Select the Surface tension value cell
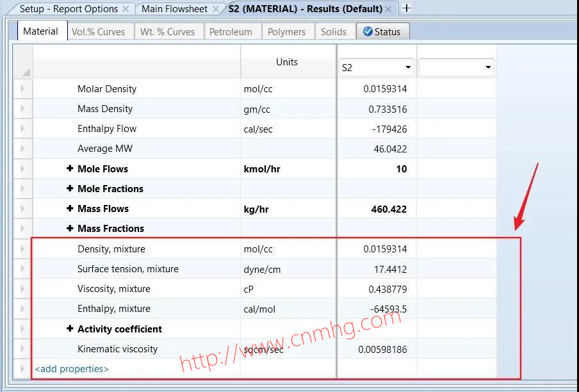Screen dimensions: 579x392 (377, 269)
